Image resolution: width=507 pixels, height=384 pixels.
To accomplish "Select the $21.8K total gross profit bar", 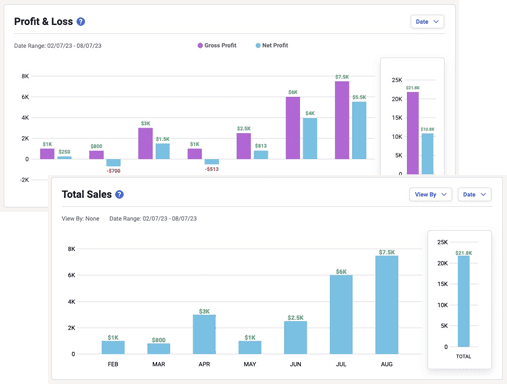I will point(413,133).
